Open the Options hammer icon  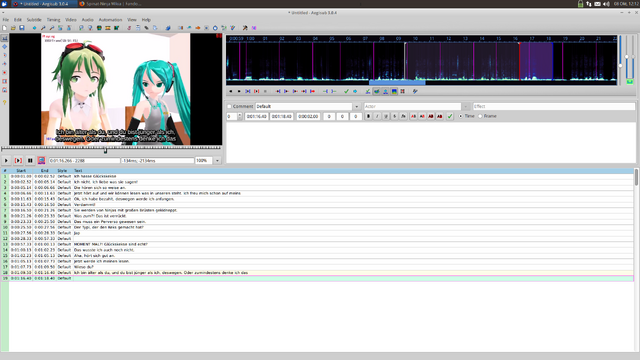245,28
